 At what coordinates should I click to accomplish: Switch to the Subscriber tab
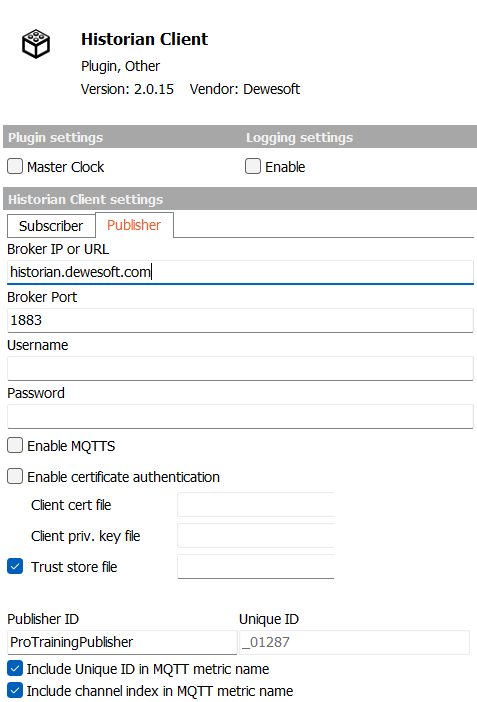[x=51, y=226]
